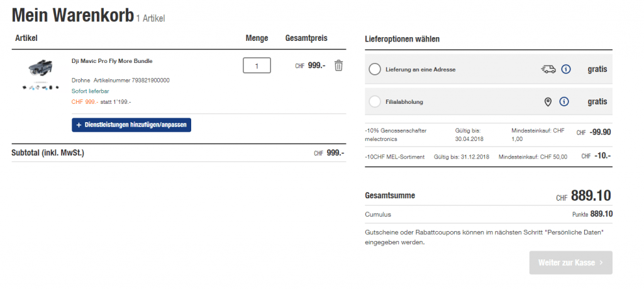Delete the Dji Mavic item with trash icon
The width and height of the screenshot is (644, 289).
click(x=338, y=65)
